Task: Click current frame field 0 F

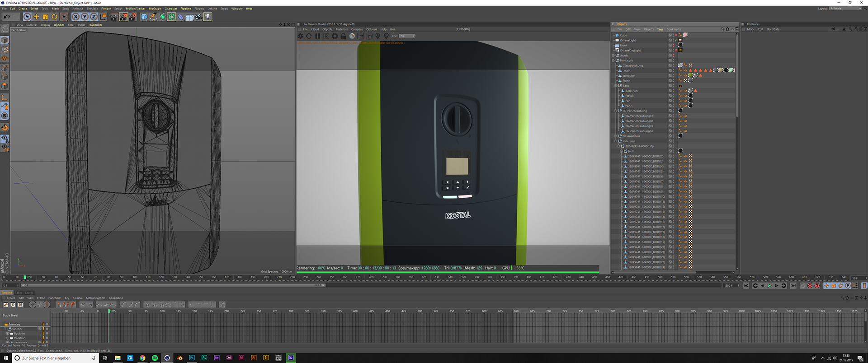Action: (11, 285)
